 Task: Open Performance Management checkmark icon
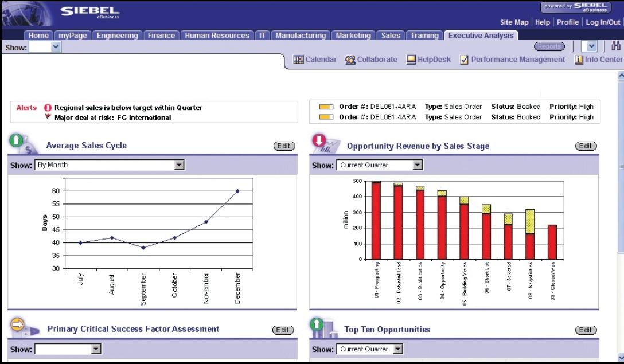[464, 60]
